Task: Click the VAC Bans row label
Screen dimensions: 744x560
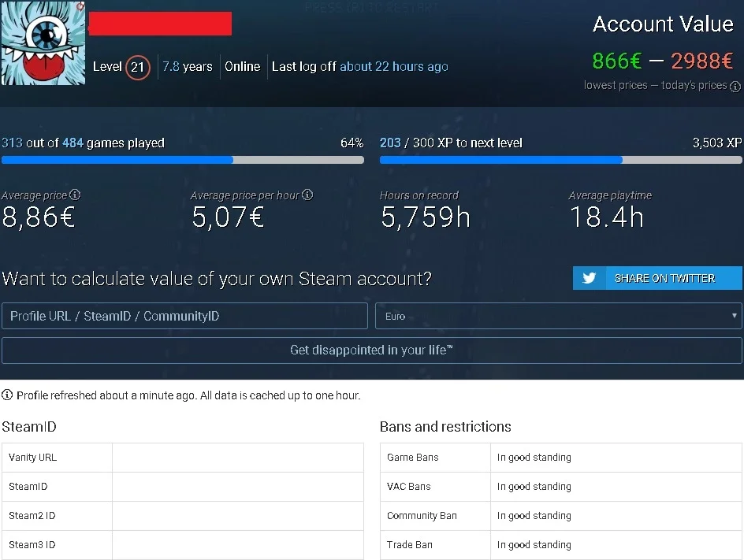Action: (x=408, y=487)
